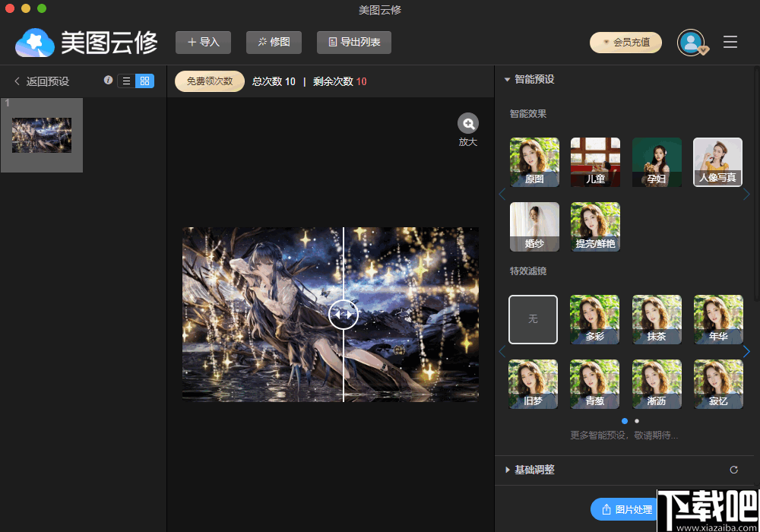Switch to list view layout
Screen dimensions: 760x532
126,81
